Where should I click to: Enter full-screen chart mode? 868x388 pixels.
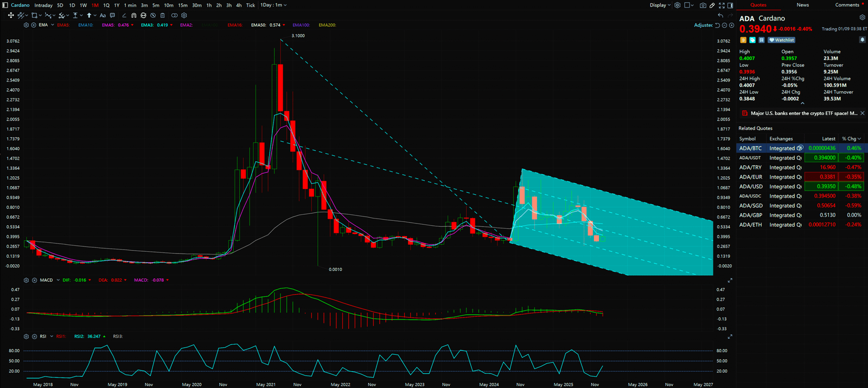[722, 5]
